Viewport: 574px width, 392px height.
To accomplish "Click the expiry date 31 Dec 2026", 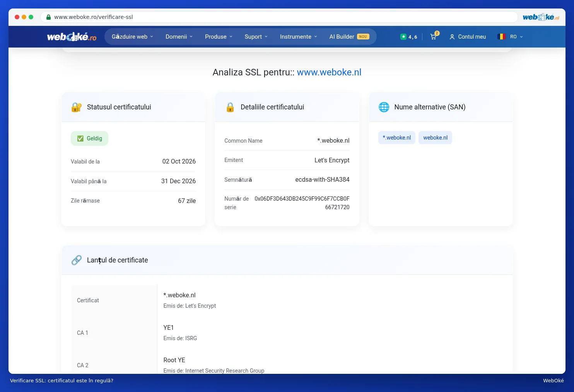I will pyautogui.click(x=178, y=181).
